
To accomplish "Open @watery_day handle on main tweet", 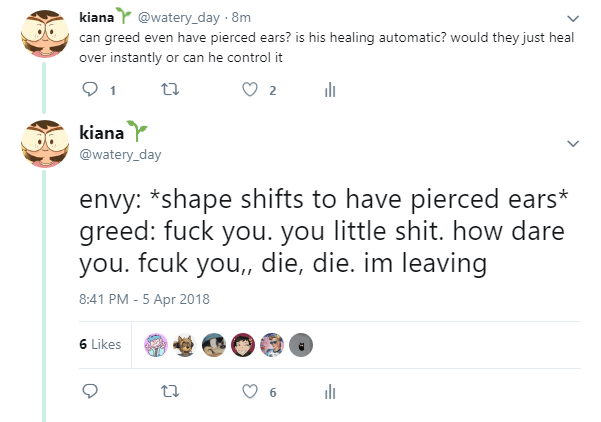I will pos(119,154).
